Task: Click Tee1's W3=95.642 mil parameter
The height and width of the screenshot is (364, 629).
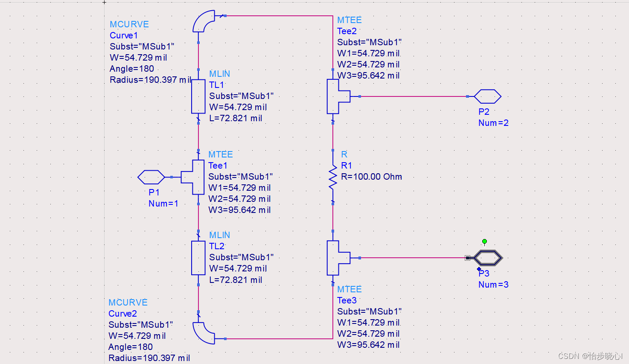Action: 239,210
